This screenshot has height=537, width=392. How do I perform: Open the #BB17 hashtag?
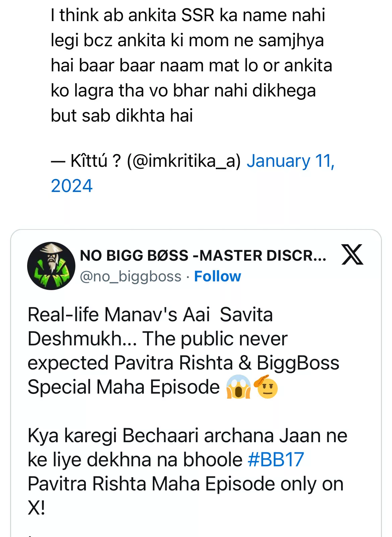click(x=276, y=460)
